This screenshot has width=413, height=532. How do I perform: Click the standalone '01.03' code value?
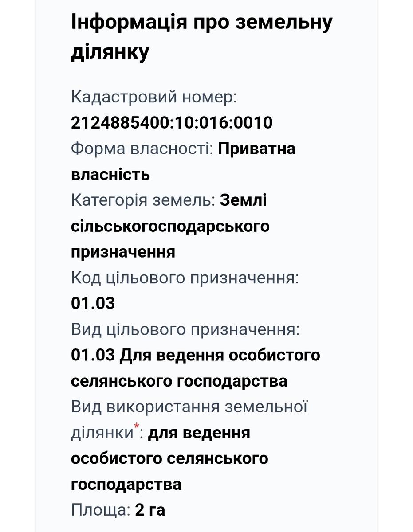(x=93, y=304)
